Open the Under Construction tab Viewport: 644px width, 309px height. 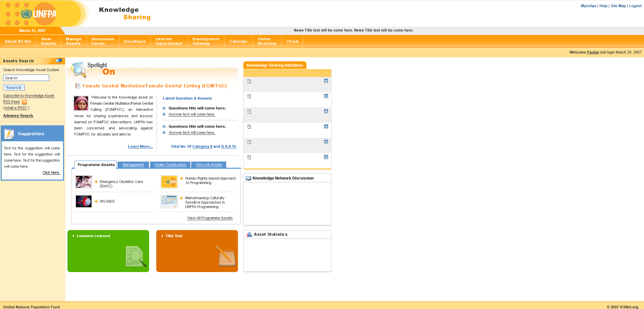click(x=170, y=165)
